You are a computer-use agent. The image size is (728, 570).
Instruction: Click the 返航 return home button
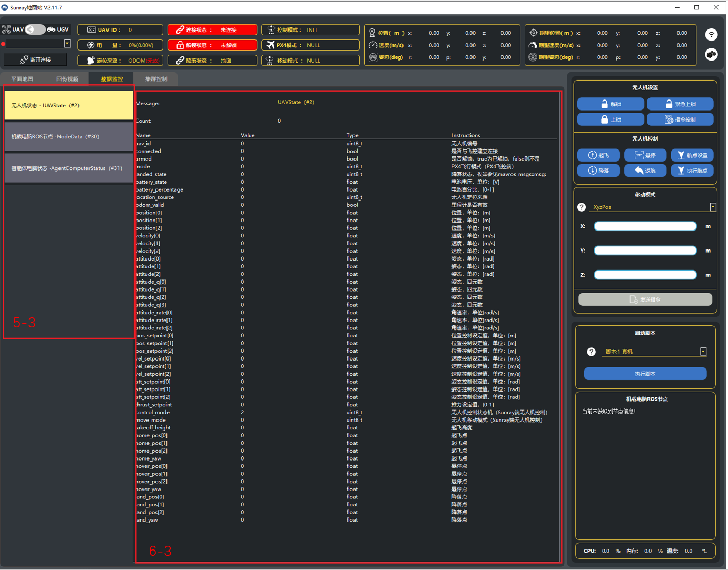645,171
